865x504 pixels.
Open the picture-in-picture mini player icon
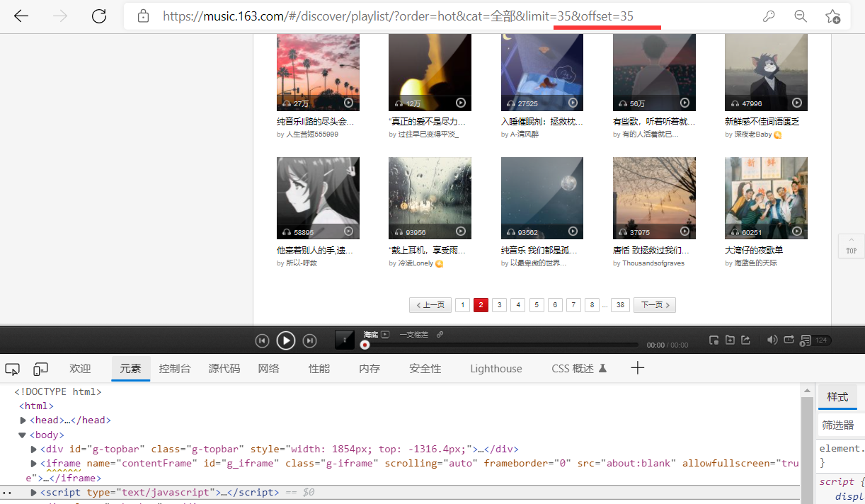tap(714, 340)
